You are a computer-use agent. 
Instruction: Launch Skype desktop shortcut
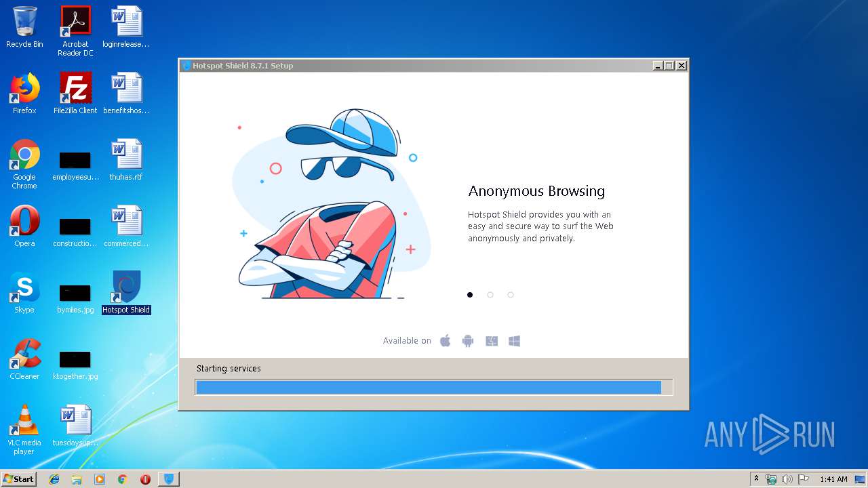click(x=24, y=293)
